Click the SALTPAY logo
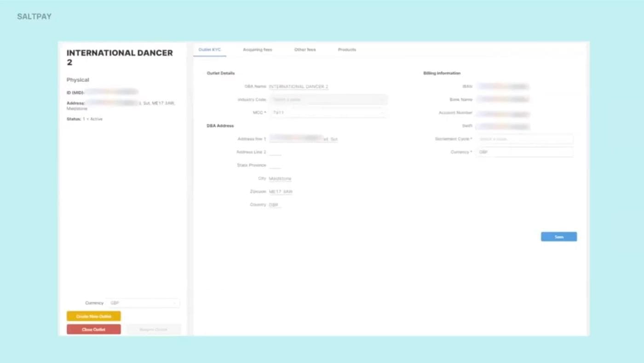 (x=34, y=17)
